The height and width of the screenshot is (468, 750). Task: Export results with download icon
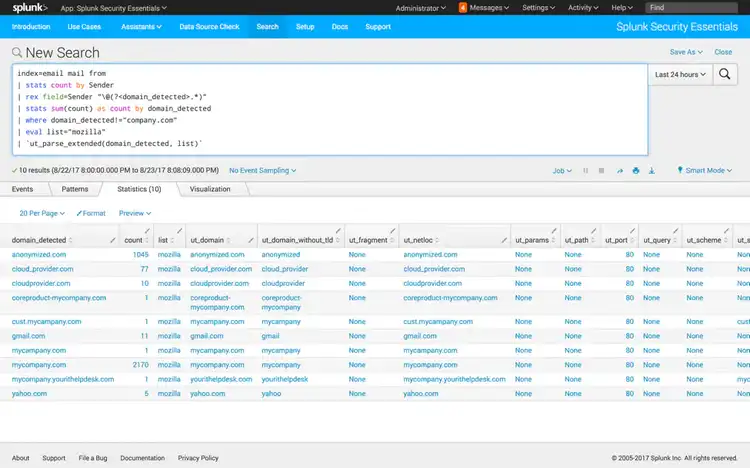pyautogui.click(x=652, y=171)
